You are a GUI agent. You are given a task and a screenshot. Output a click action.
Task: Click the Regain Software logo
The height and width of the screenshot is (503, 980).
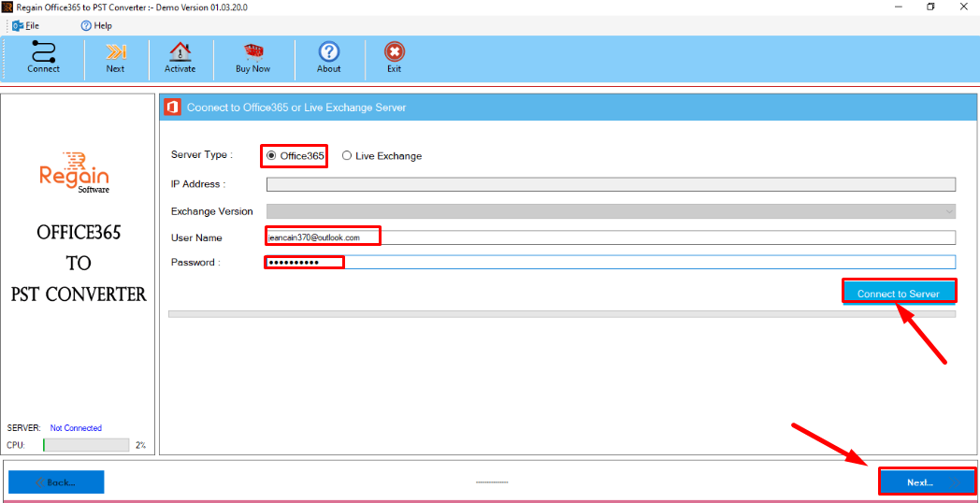point(75,173)
